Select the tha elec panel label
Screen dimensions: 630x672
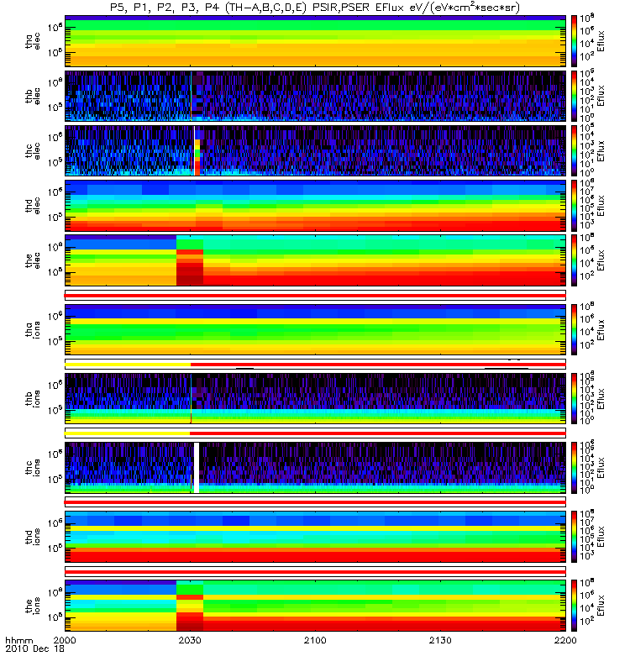click(32, 41)
